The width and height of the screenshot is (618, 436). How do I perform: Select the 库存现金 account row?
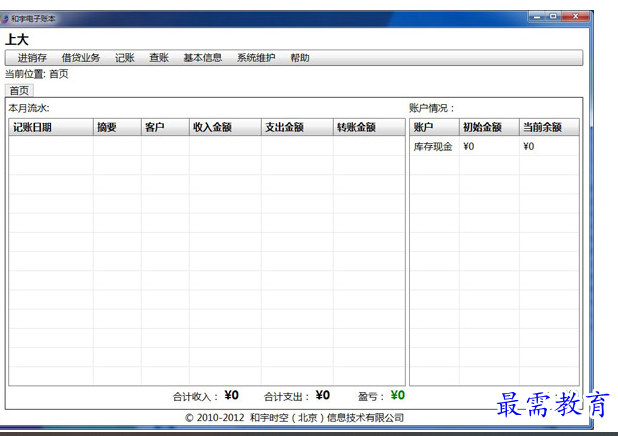433,147
